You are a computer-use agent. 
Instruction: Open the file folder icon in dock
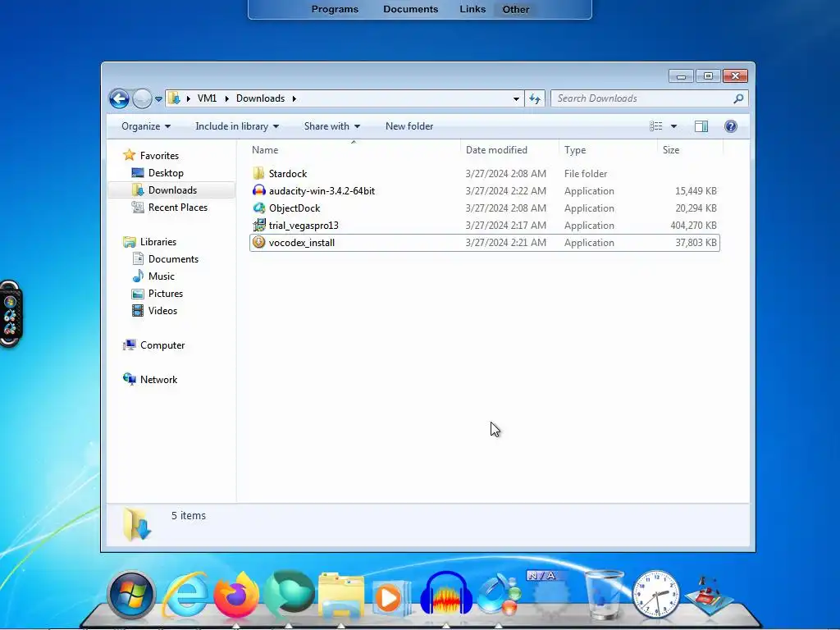point(341,595)
